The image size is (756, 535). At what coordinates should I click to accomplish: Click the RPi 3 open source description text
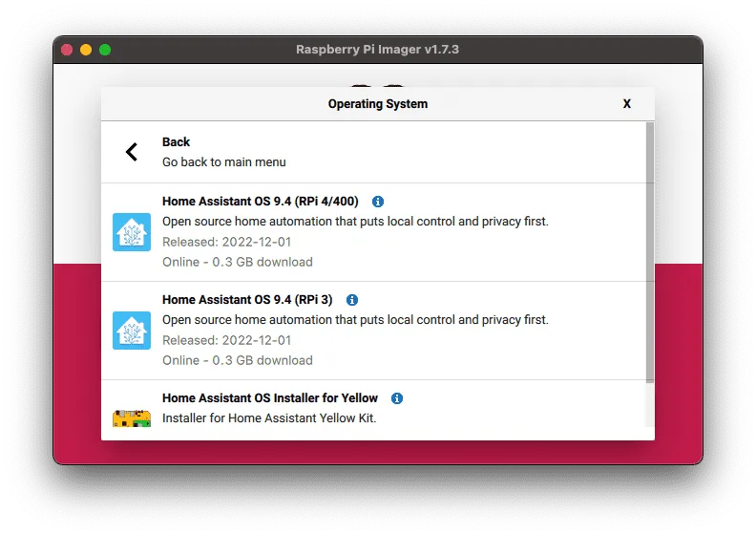pyautogui.click(x=355, y=320)
